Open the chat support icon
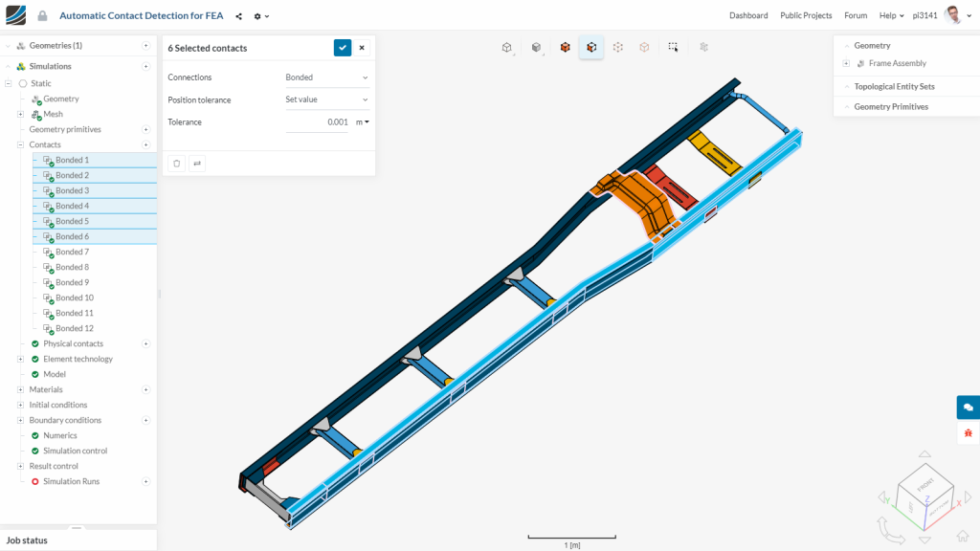The width and height of the screenshot is (980, 551). point(968,407)
